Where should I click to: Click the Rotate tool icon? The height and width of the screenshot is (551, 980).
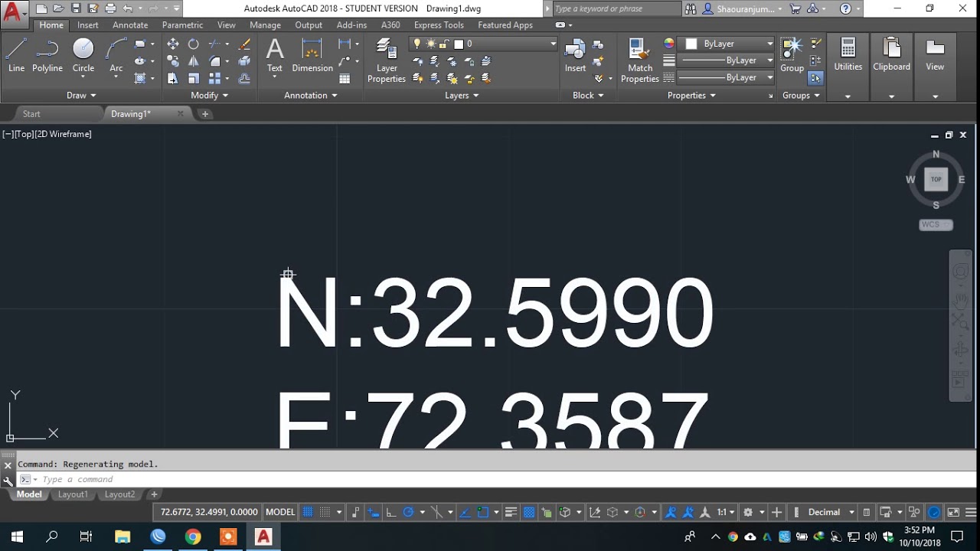(194, 44)
